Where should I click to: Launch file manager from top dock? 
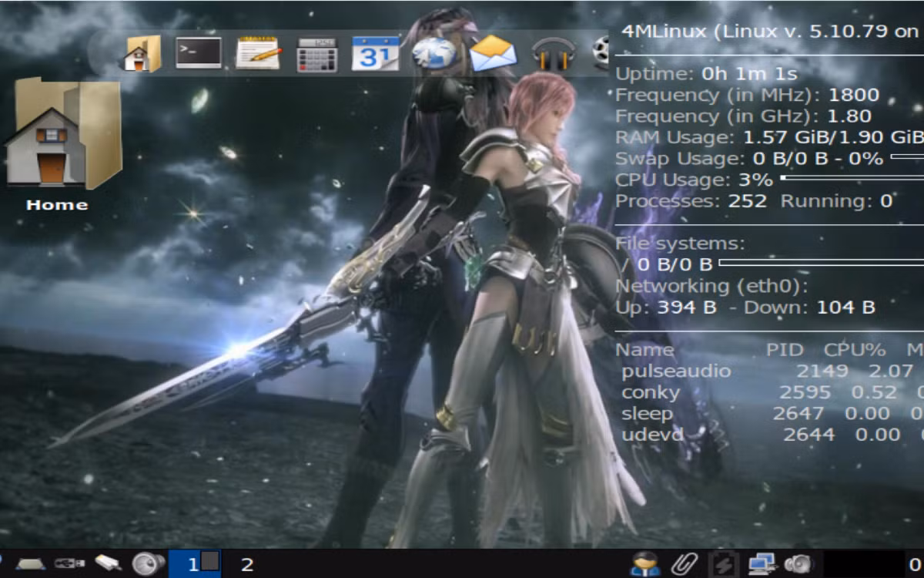pos(142,54)
